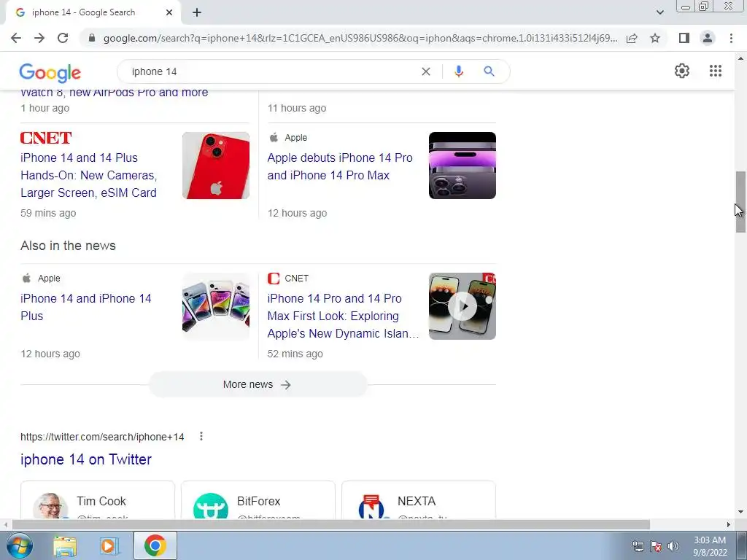This screenshot has height=560, width=747.
Task: Click the red iPhone thumbnail
Action: tap(216, 166)
